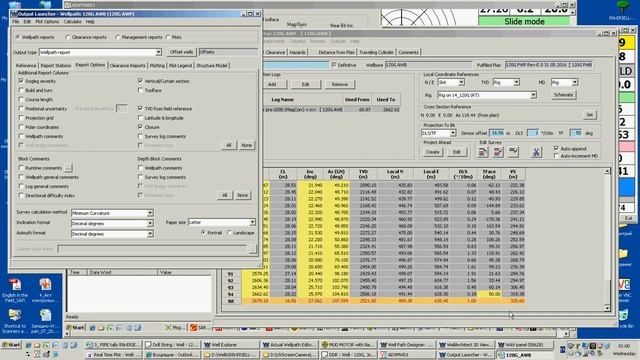Open ADVMWD1 taskbar item
This screenshot has height=360, width=640.
pos(406,355)
